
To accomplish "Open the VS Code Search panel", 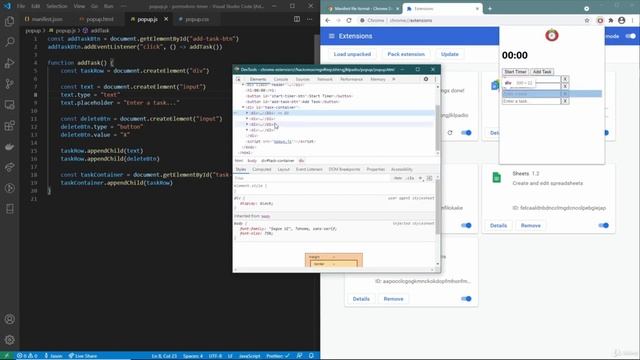I will point(9,42).
